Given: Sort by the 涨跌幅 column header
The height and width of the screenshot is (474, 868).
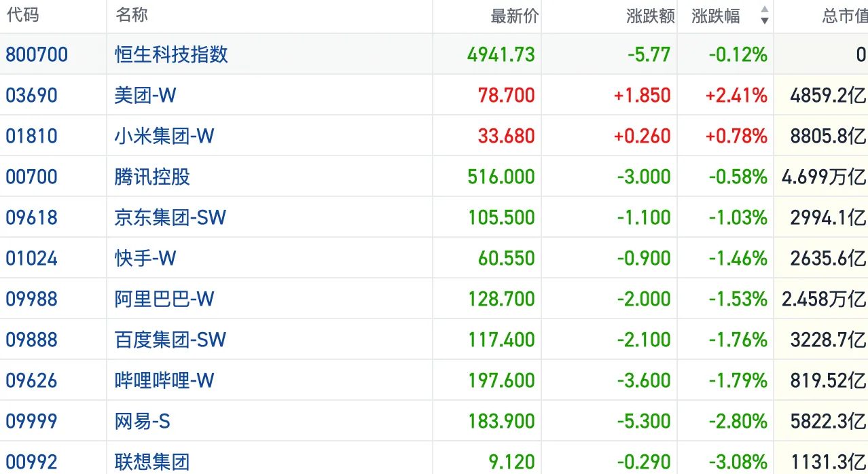Looking at the screenshot, I should pyautogui.click(x=716, y=16).
